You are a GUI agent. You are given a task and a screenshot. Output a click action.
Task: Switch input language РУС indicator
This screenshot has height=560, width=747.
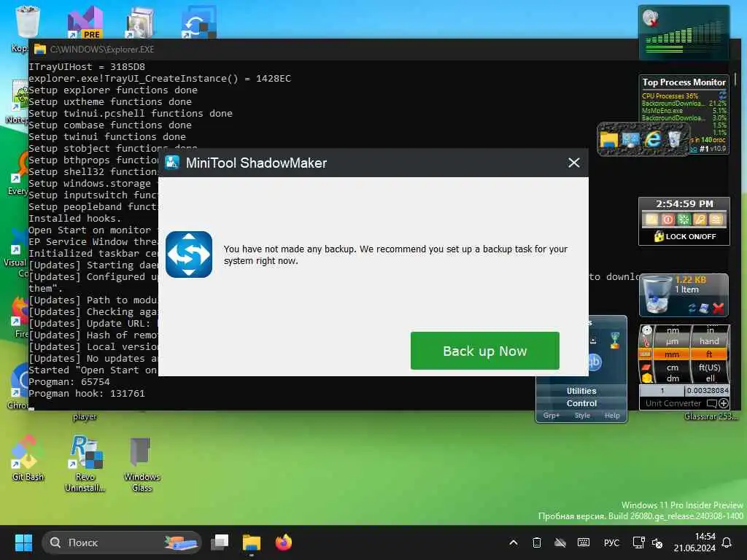click(x=611, y=542)
